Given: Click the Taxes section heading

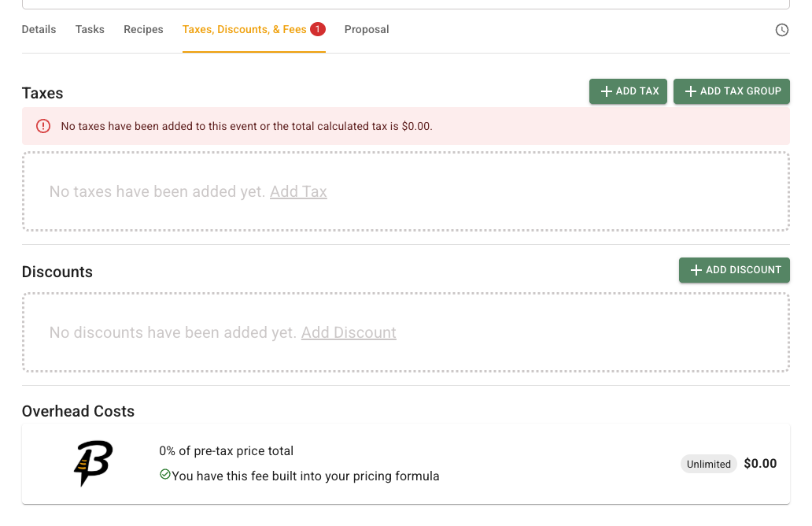Looking at the screenshot, I should (42, 93).
